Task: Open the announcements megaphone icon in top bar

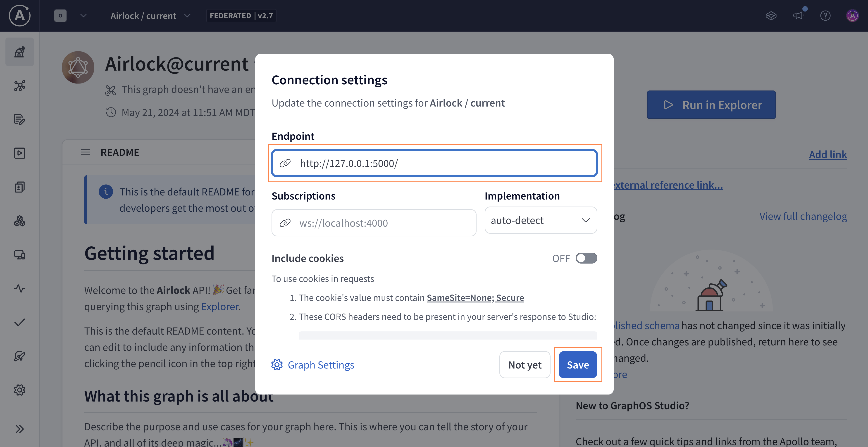Action: point(799,16)
